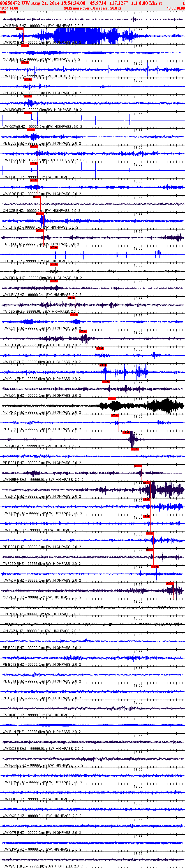Select the TA.I02D BHZ station label
Image resolution: width=185 pixels, height=868 pixels.
pos(41,312)
